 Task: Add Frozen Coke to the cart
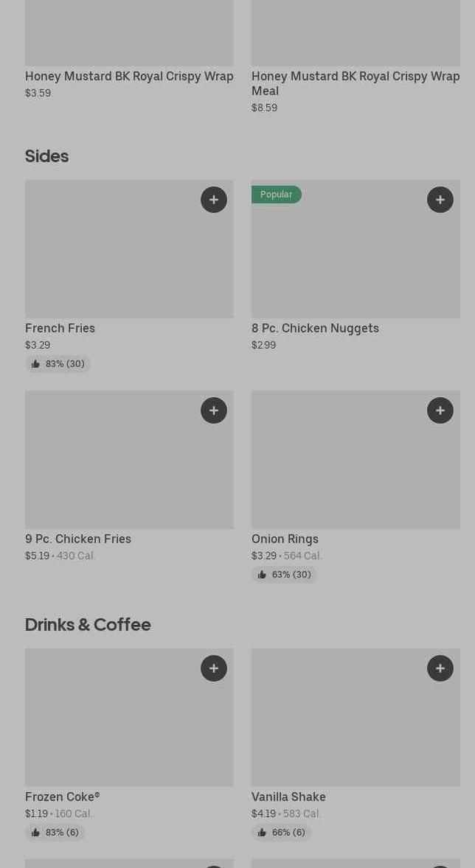(x=214, y=668)
